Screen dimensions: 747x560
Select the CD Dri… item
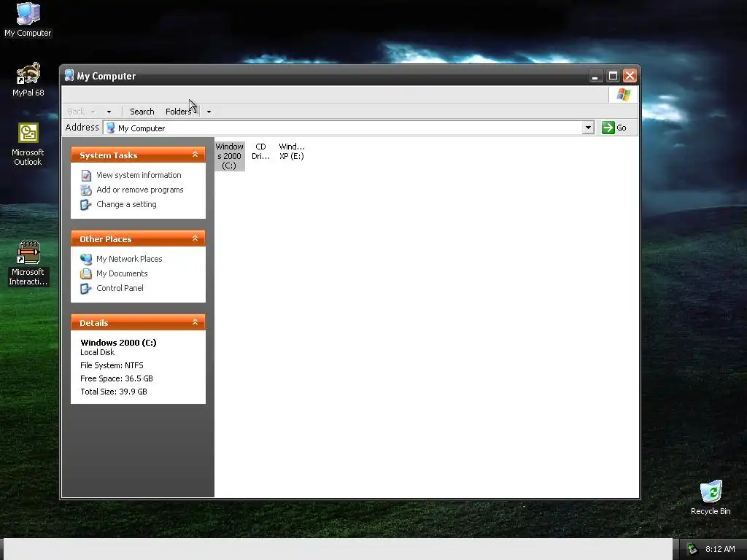point(260,152)
